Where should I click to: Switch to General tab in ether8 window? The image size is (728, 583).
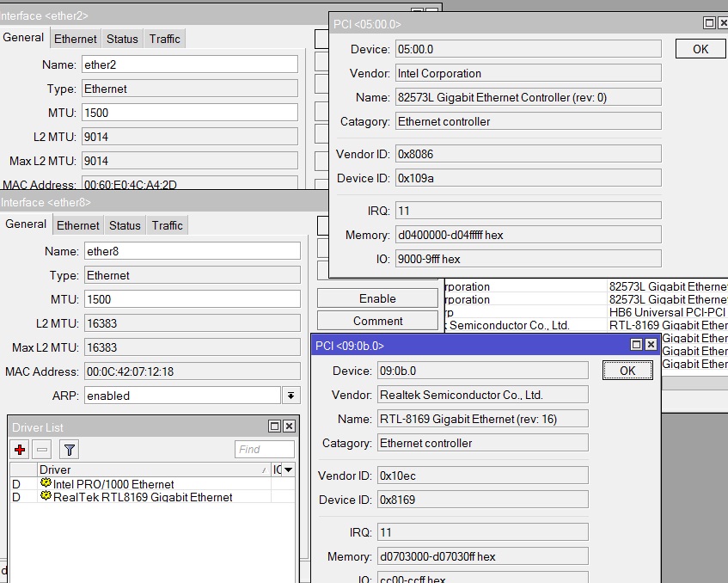[x=26, y=224]
